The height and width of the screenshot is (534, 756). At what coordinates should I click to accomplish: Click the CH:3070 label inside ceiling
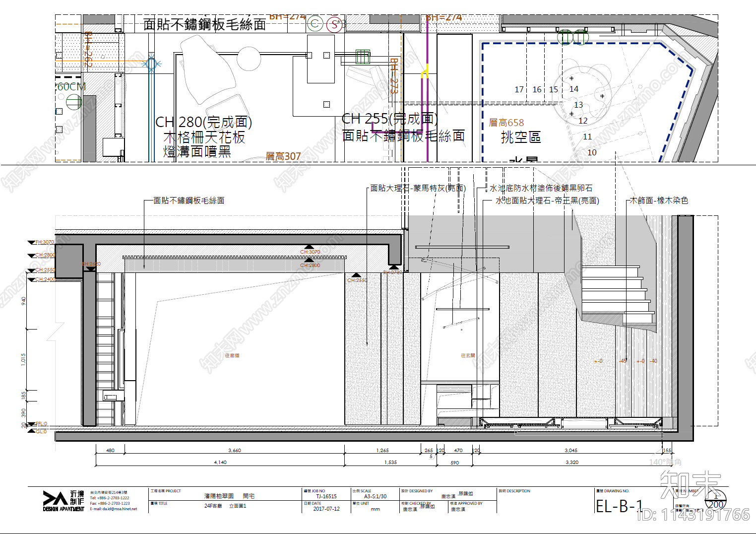[310, 252]
